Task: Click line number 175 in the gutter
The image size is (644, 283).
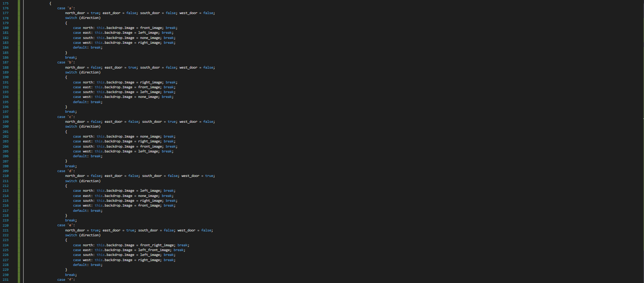Action: [x=6, y=3]
